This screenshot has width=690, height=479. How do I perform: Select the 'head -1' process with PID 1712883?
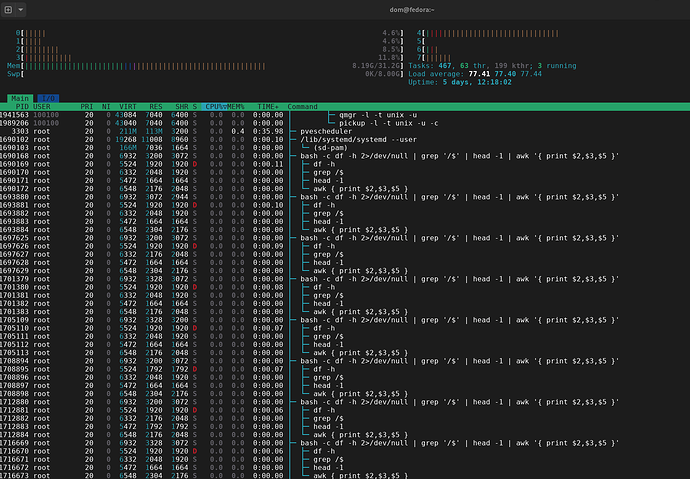coord(345,427)
